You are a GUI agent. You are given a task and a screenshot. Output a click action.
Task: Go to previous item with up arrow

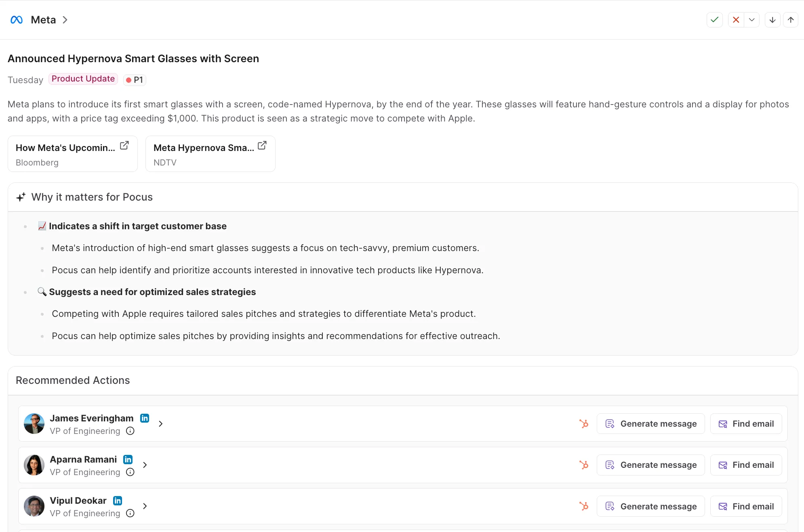pos(791,20)
